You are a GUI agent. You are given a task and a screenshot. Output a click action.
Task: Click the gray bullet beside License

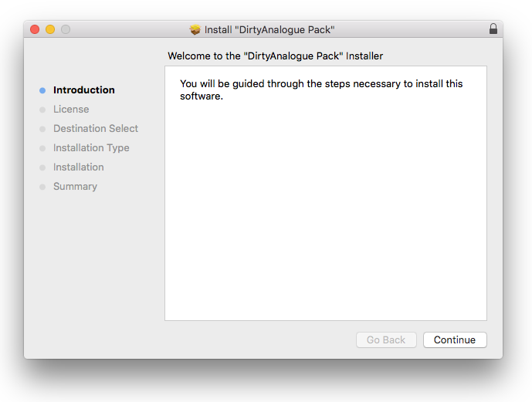click(x=42, y=110)
